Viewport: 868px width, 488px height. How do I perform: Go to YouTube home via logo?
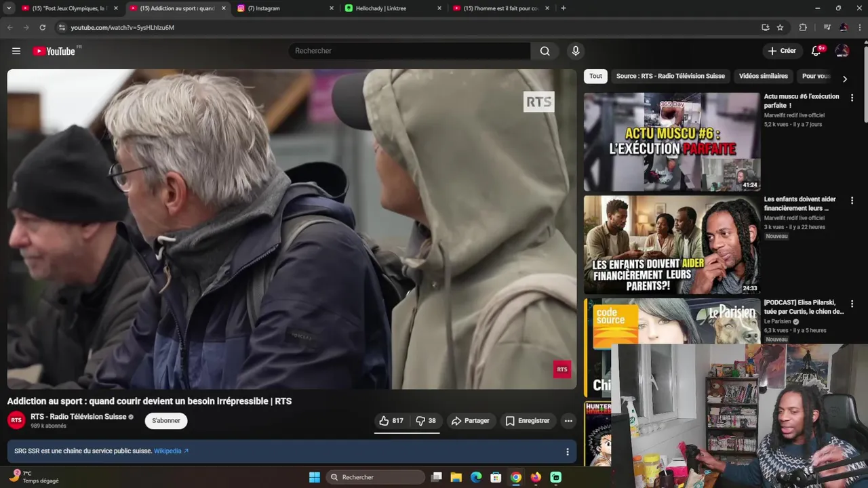(54, 51)
